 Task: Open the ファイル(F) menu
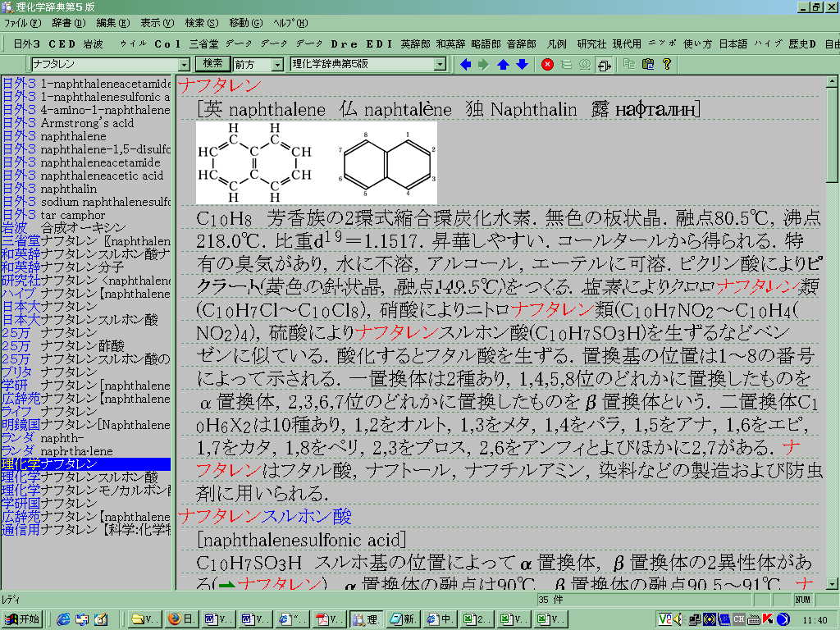point(22,23)
